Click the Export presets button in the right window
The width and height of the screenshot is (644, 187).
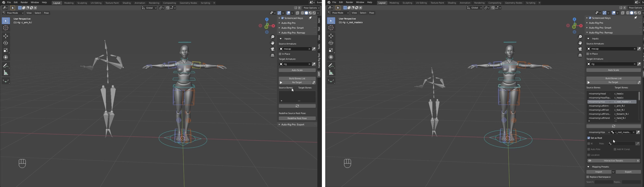[628, 172]
